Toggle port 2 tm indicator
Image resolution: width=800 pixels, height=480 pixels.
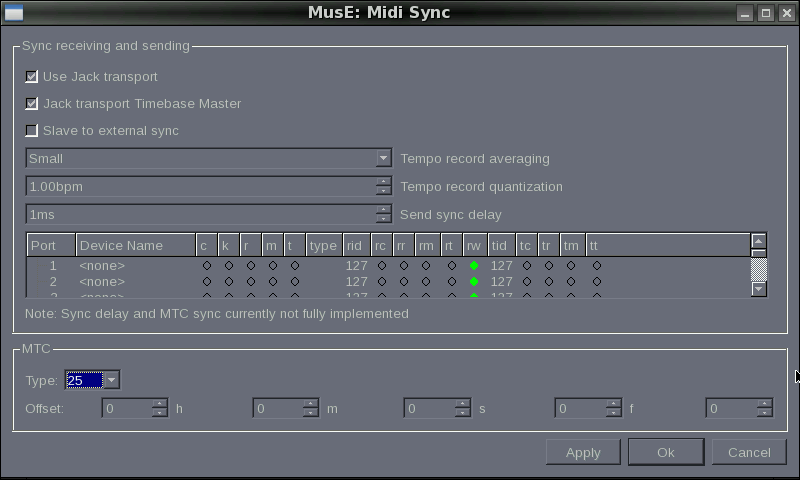click(x=571, y=281)
